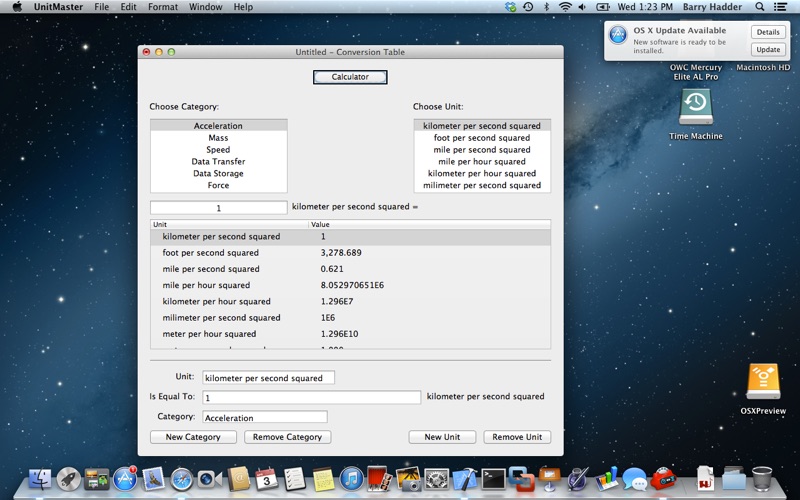Open Time Machine desktop drive icon
Image resolution: width=800 pixels, height=500 pixels.
(695, 107)
